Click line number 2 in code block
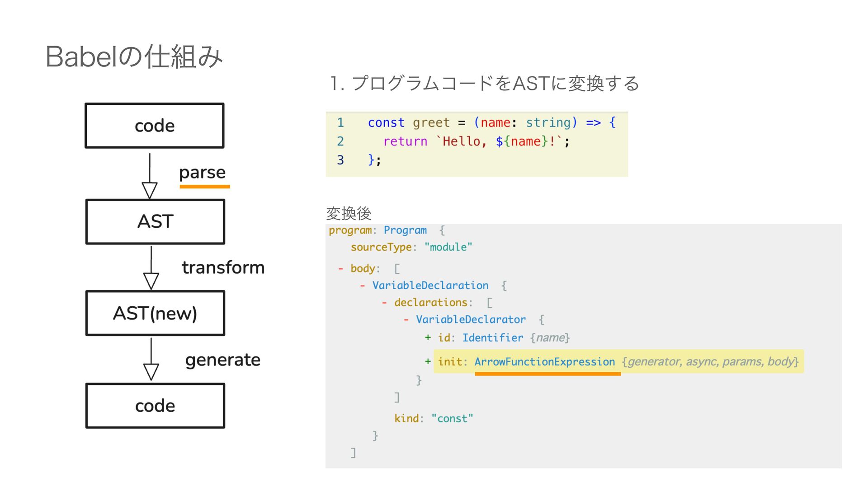Image resolution: width=868 pixels, height=488 pixels. click(340, 141)
